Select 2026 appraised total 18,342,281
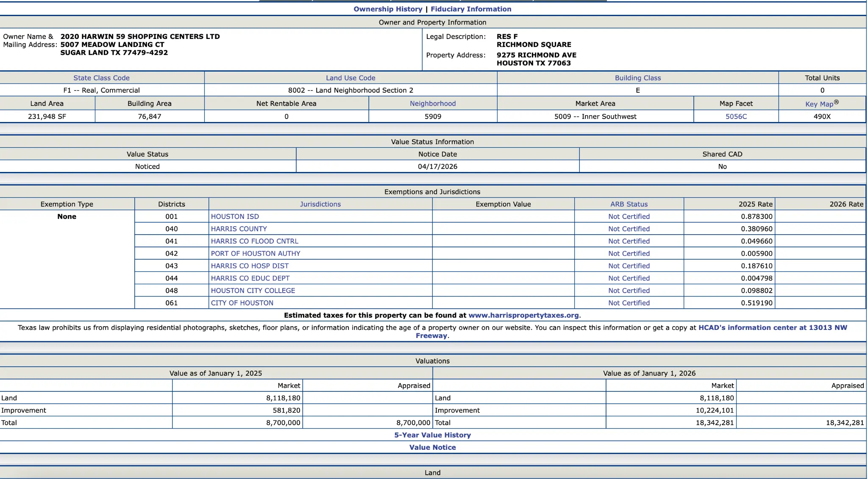The width and height of the screenshot is (868, 479). pos(845,423)
